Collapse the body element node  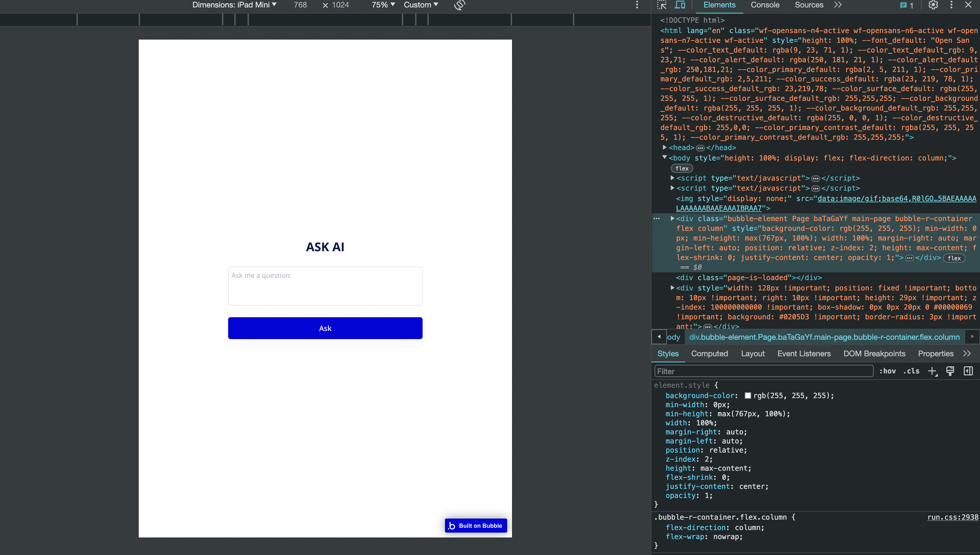pos(664,158)
